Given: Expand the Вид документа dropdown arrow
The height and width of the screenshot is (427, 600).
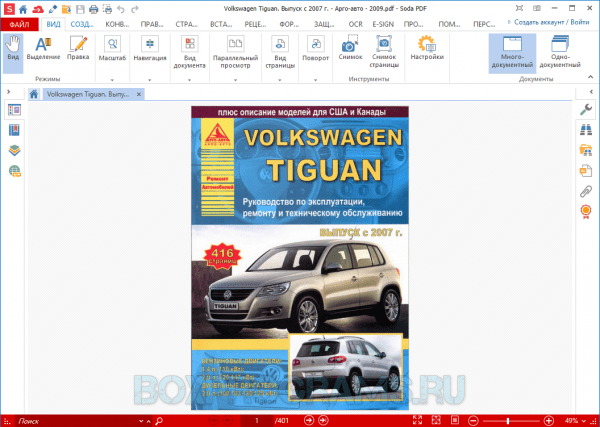Looking at the screenshot, I should 189,80.
